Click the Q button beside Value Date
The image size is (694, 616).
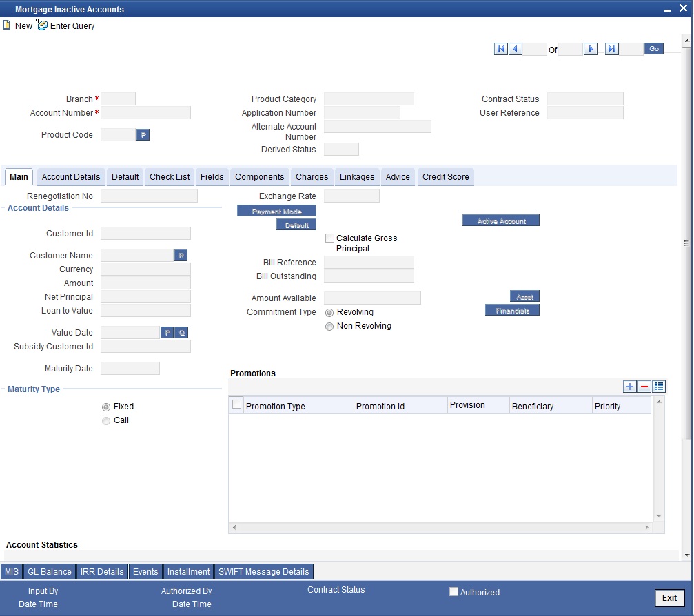tap(181, 333)
